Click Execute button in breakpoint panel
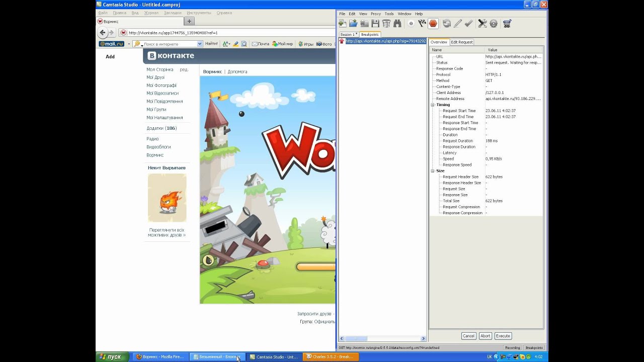644x362 pixels. [x=503, y=336]
